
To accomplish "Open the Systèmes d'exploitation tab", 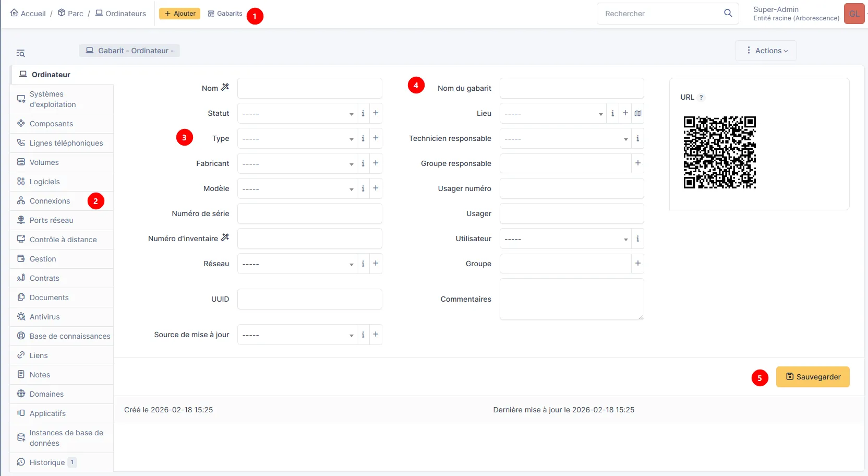I will [62, 99].
